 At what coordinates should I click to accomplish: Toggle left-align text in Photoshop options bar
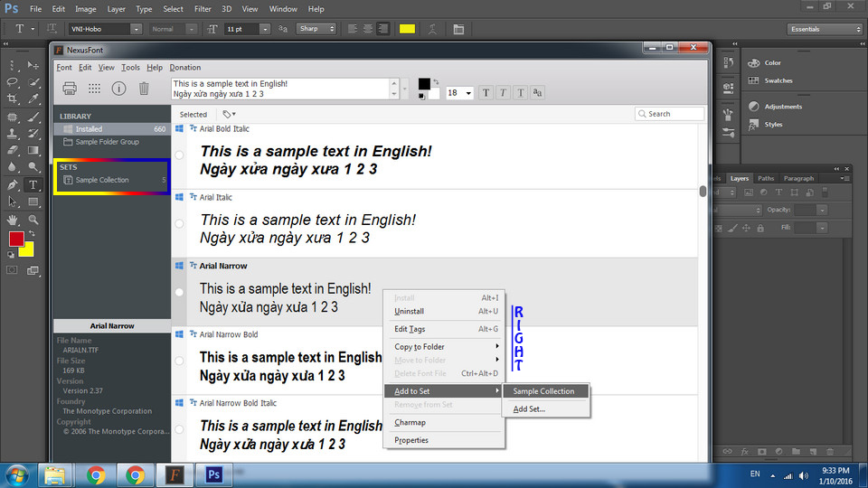pyautogui.click(x=352, y=29)
